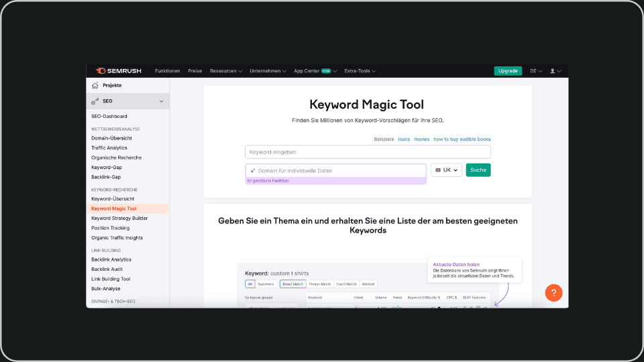The width and height of the screenshot is (644, 362).
Task: Select the Related tab in preview
Action: point(368,284)
